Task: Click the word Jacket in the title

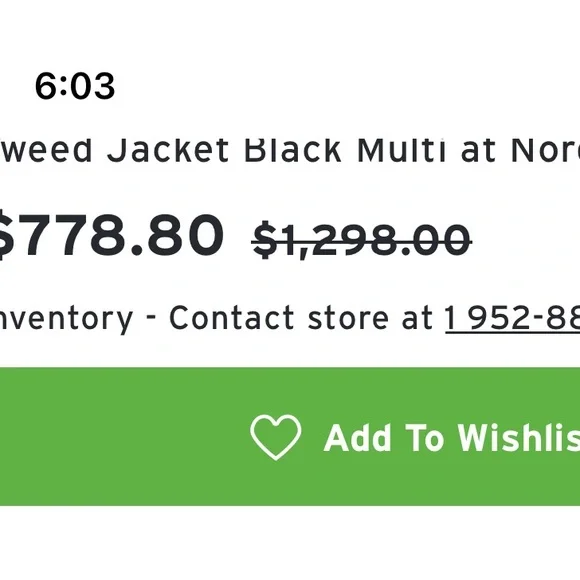Action: (168, 150)
